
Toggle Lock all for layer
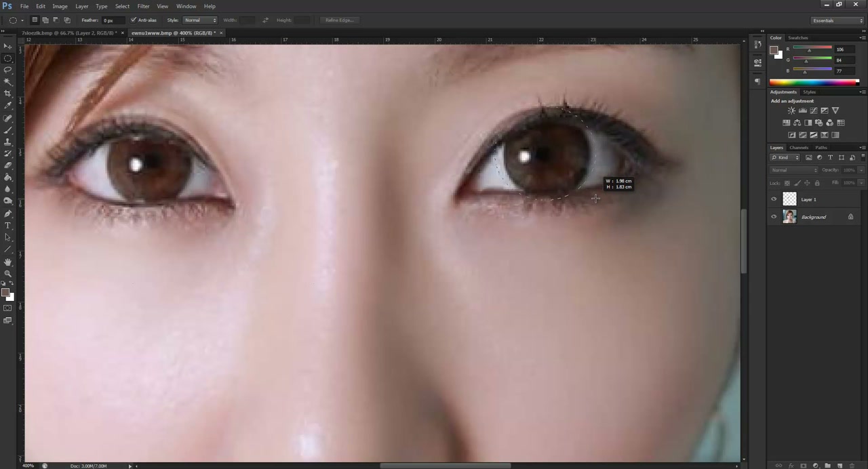click(x=817, y=183)
